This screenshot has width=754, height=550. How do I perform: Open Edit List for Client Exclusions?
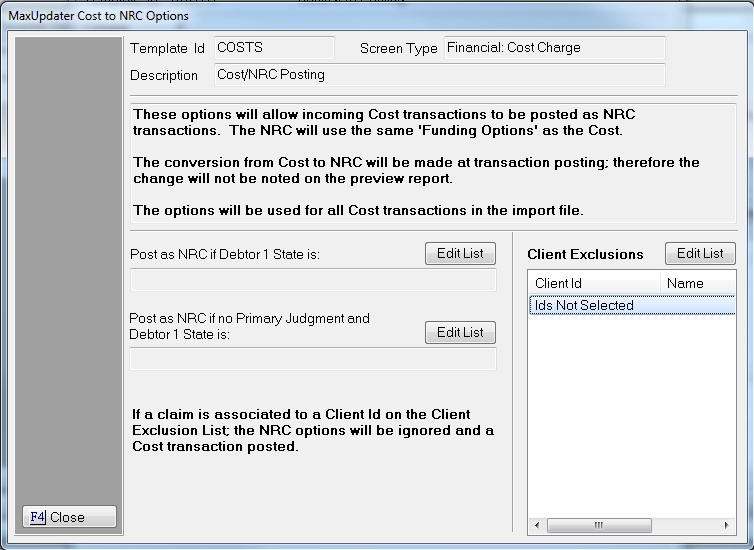coord(700,253)
